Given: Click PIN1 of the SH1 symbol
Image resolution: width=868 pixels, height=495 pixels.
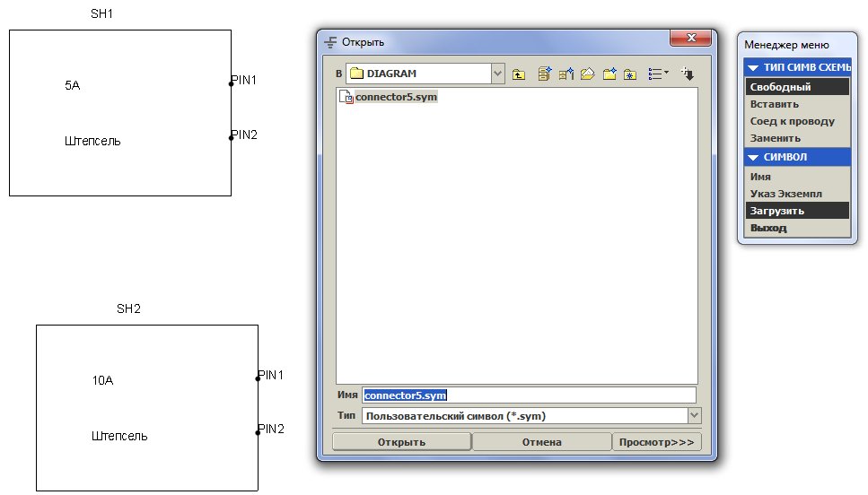Looking at the screenshot, I should pyautogui.click(x=243, y=80).
